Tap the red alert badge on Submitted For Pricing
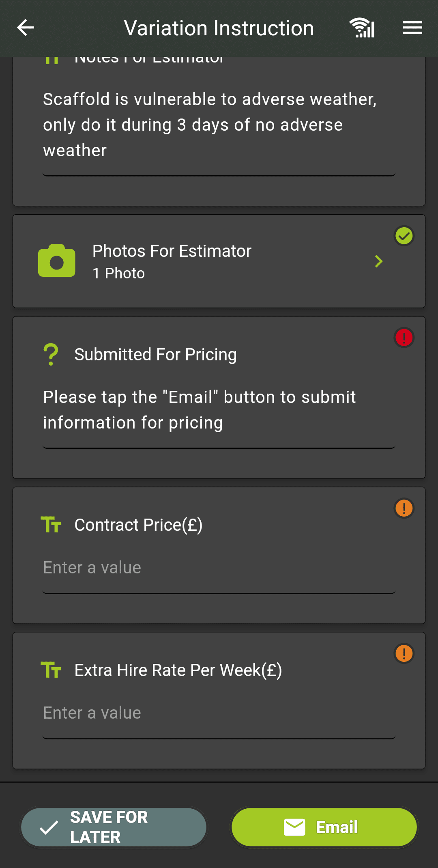 pos(404,338)
